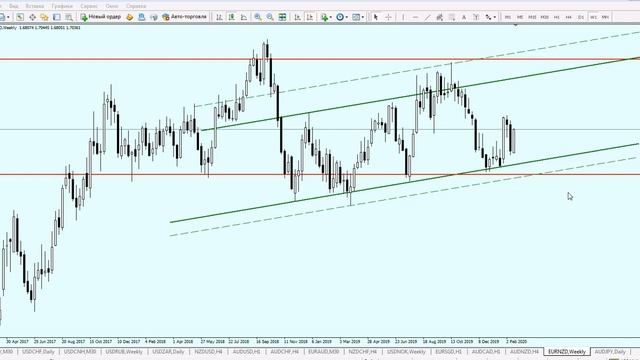Select the cursor arrow tool
The image size is (640, 360).
(x=376, y=17)
